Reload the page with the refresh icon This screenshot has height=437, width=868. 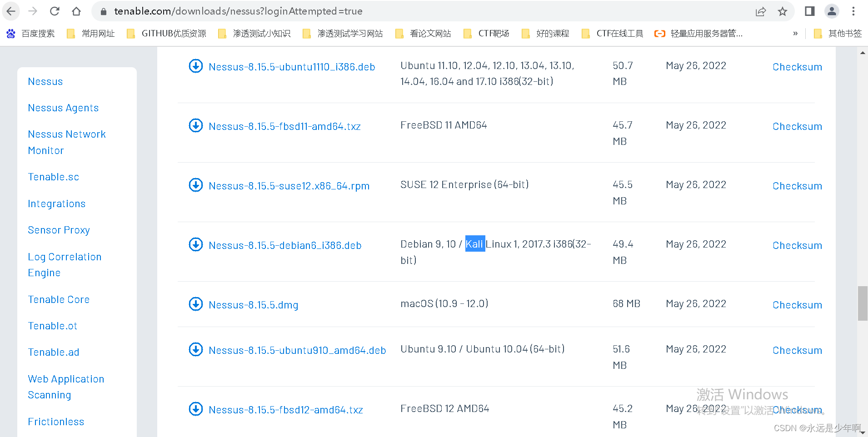click(x=55, y=11)
